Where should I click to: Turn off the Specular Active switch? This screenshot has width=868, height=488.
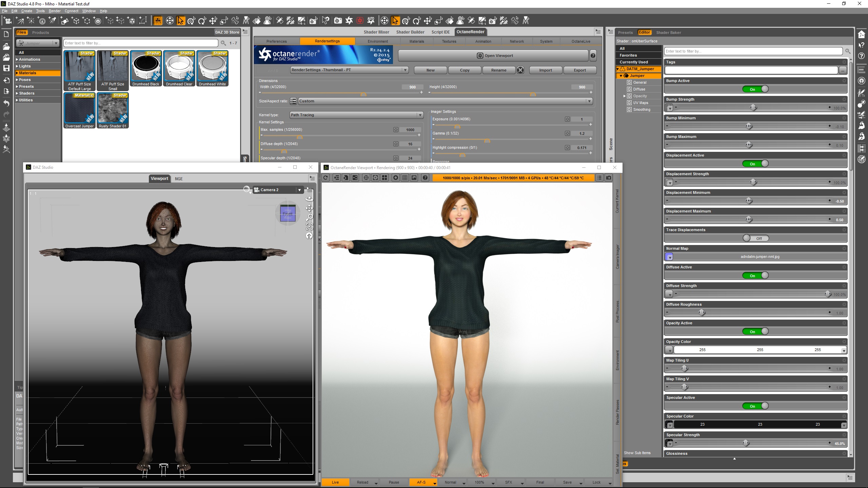[755, 406]
